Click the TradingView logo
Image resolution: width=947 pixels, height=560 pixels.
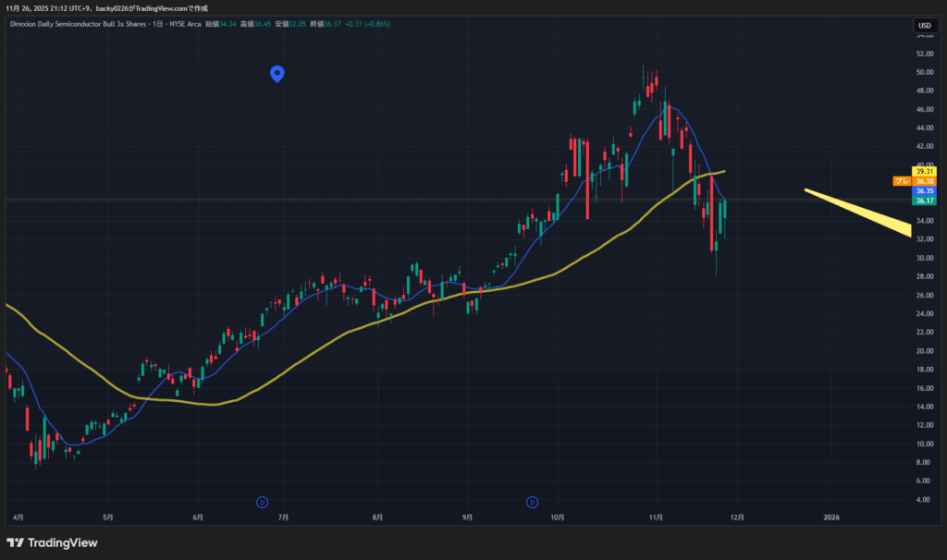(52, 542)
